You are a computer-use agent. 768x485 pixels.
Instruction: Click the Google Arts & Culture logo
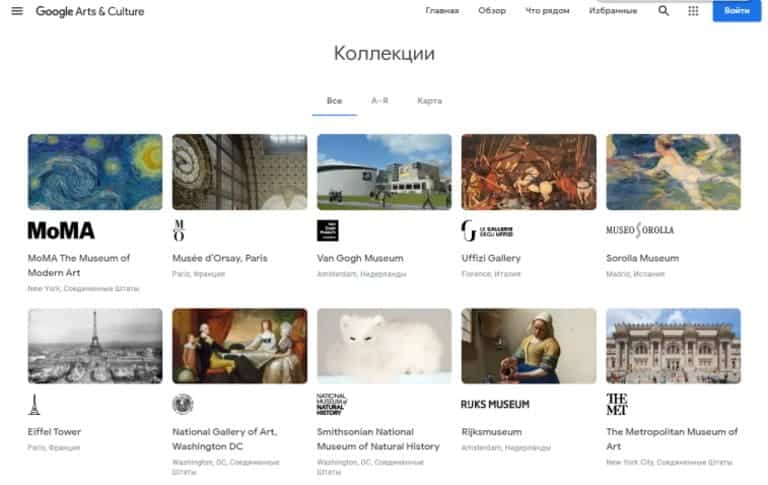(x=90, y=11)
